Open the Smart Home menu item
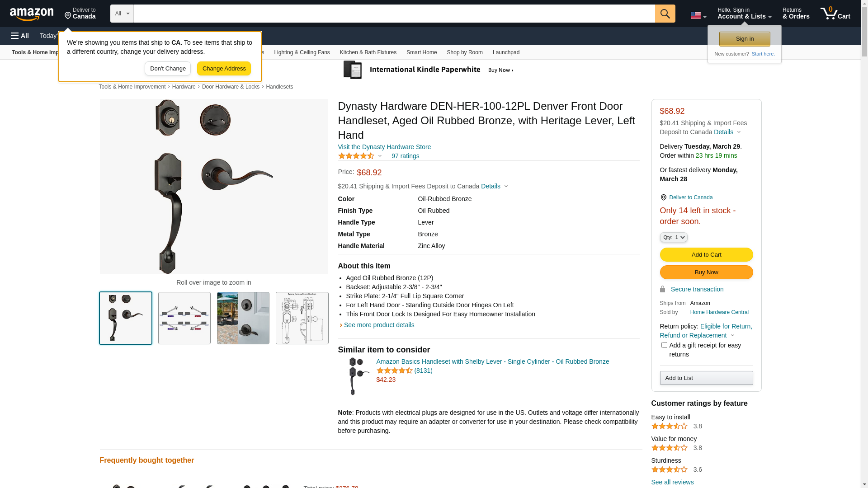 [421, 52]
